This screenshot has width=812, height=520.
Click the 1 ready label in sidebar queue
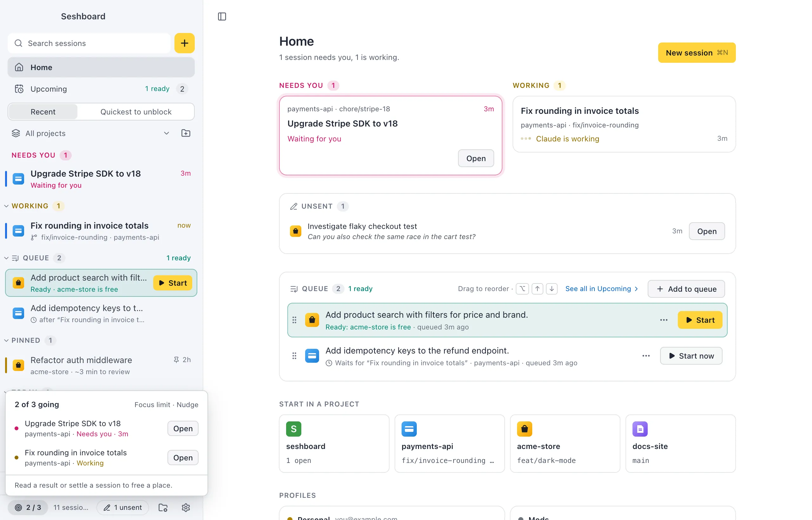pyautogui.click(x=178, y=258)
